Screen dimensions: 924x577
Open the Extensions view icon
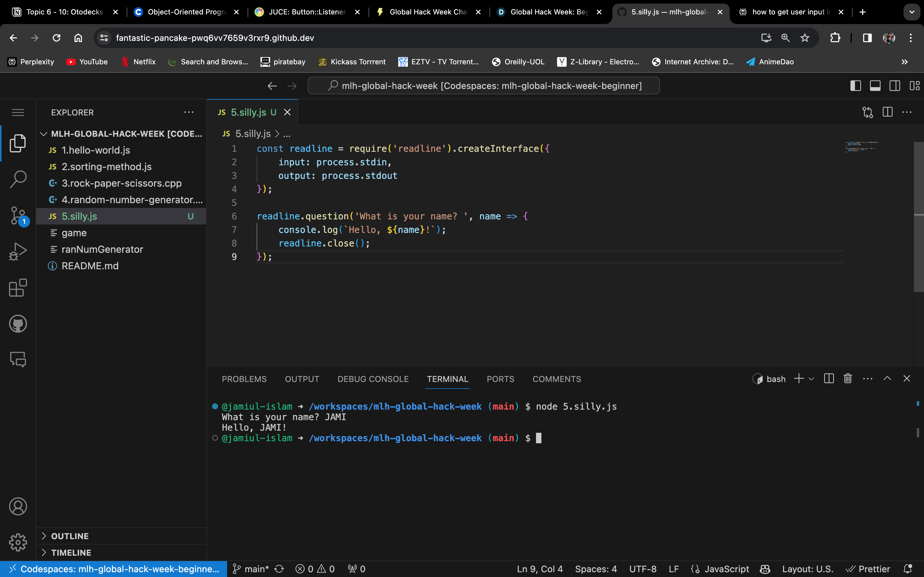coord(17,288)
